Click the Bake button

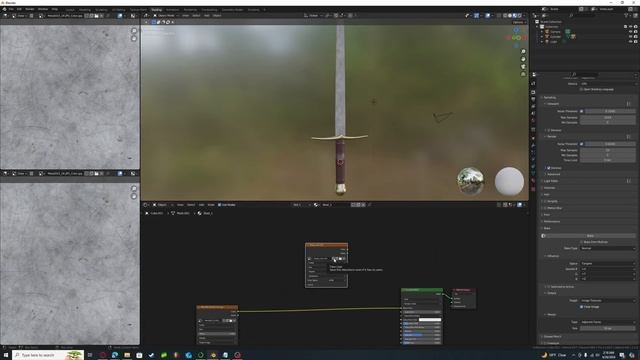pos(590,236)
